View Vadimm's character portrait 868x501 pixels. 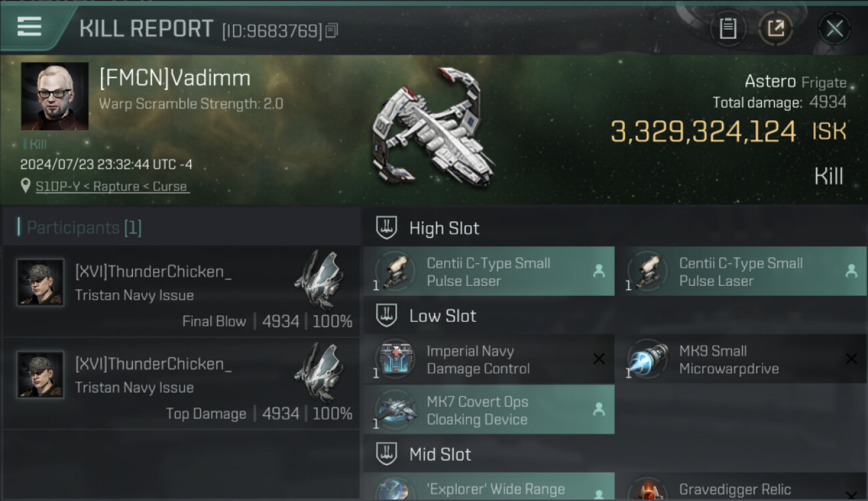(x=55, y=96)
